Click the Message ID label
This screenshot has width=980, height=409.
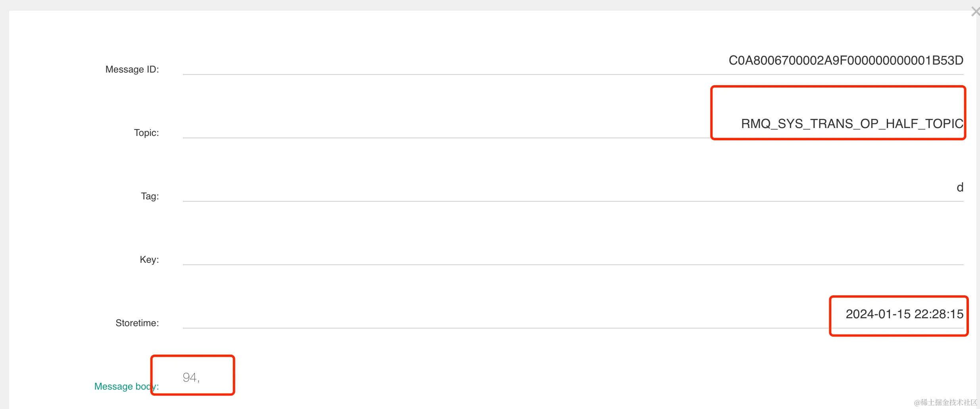(132, 69)
